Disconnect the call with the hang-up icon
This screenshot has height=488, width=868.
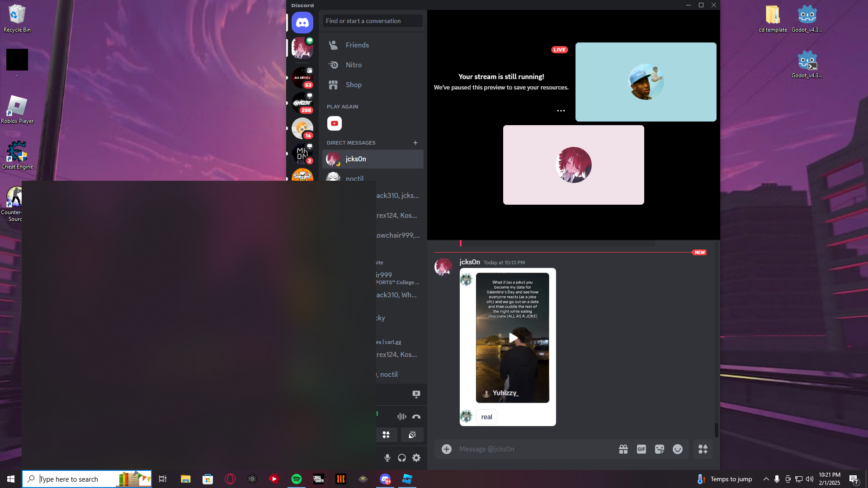(416, 417)
